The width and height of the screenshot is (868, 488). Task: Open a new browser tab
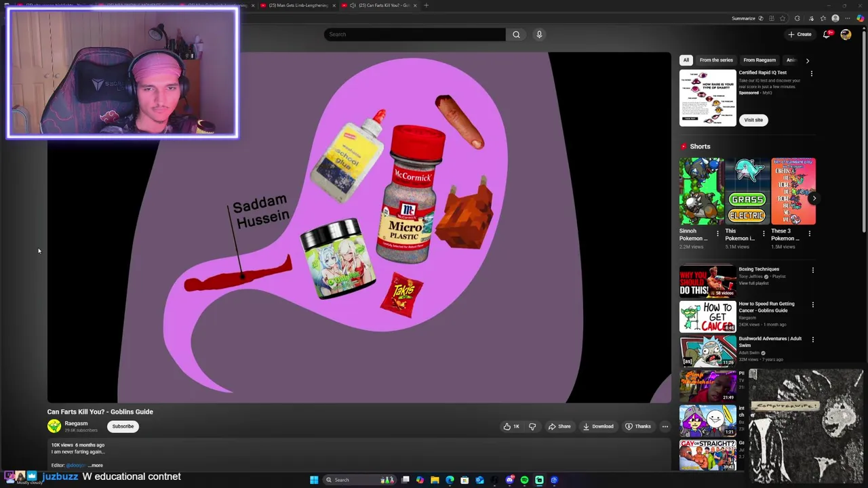pyautogui.click(x=426, y=5)
